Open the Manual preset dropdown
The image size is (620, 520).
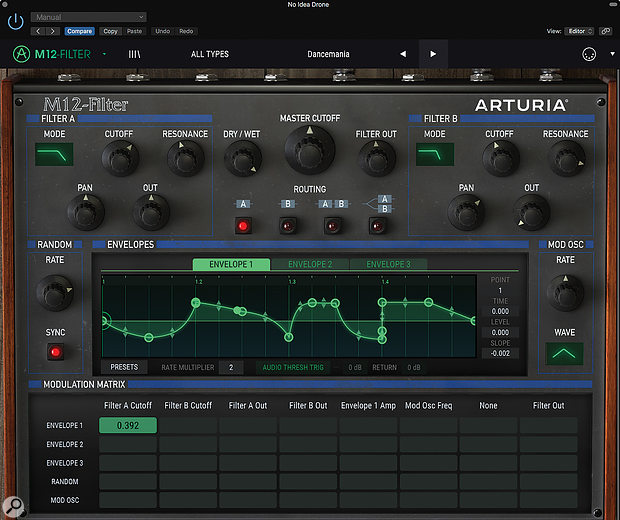point(89,17)
